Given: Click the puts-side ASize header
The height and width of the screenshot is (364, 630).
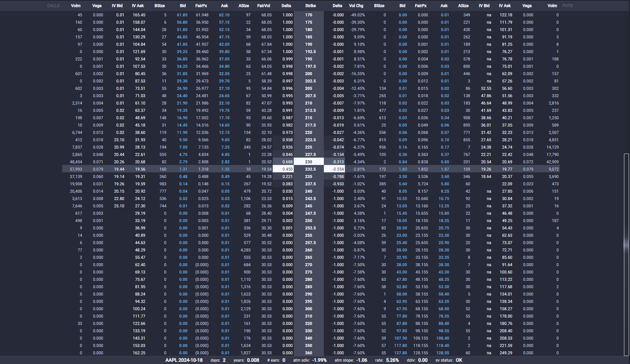Looking at the screenshot, I should tap(463, 6).
